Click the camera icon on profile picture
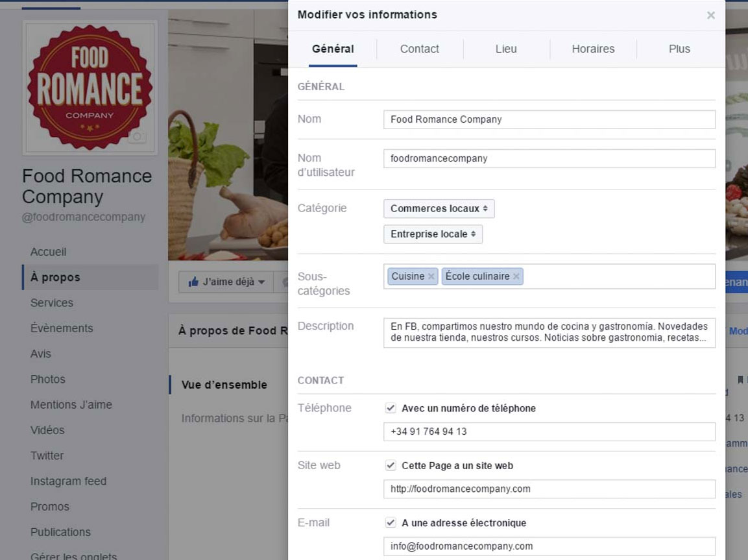Image resolution: width=748 pixels, height=560 pixels. click(x=137, y=137)
